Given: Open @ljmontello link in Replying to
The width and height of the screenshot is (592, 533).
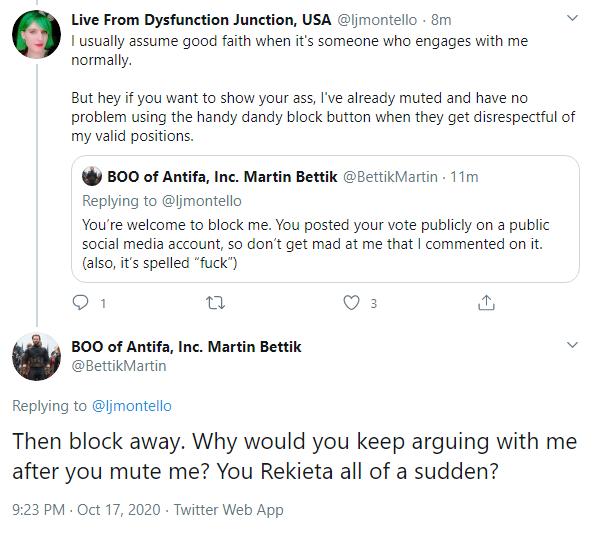Looking at the screenshot, I should [x=132, y=406].
